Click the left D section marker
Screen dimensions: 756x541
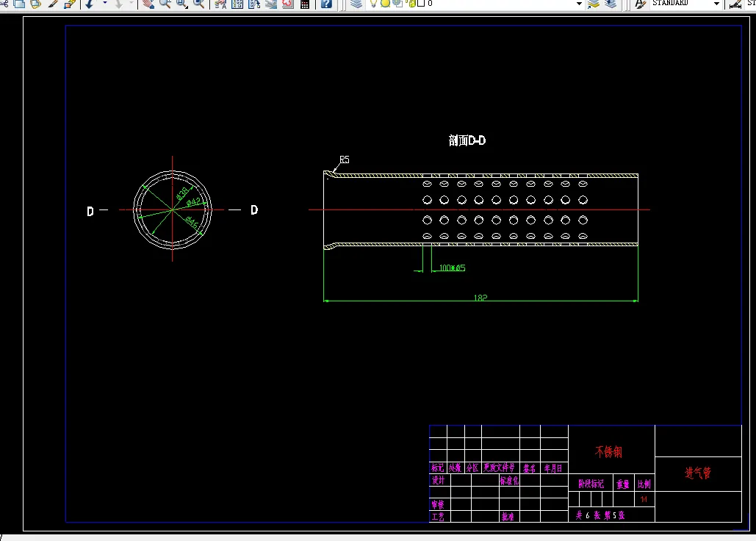(x=90, y=211)
